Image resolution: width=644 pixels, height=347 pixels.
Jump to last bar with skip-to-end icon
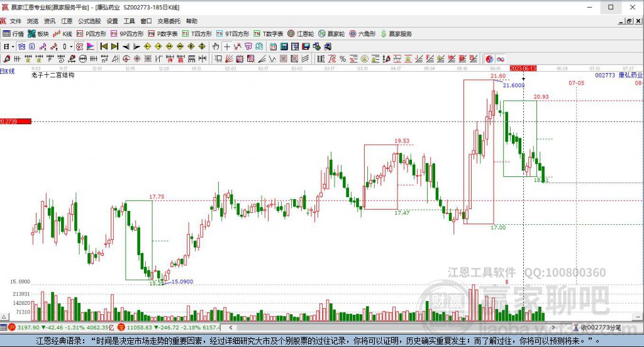pos(115,47)
